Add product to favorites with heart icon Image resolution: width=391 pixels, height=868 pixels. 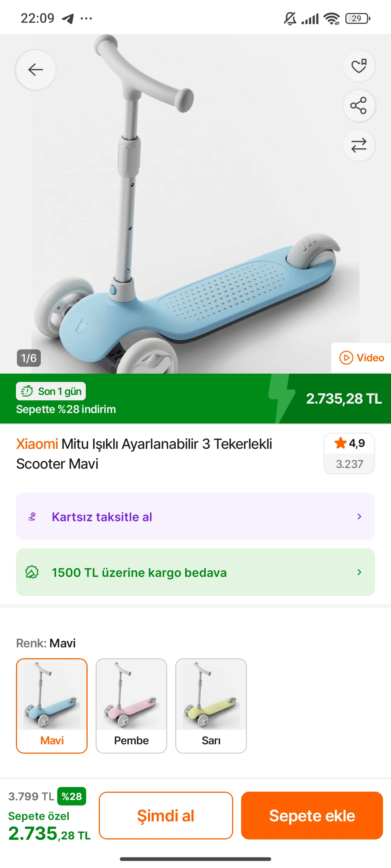click(359, 66)
